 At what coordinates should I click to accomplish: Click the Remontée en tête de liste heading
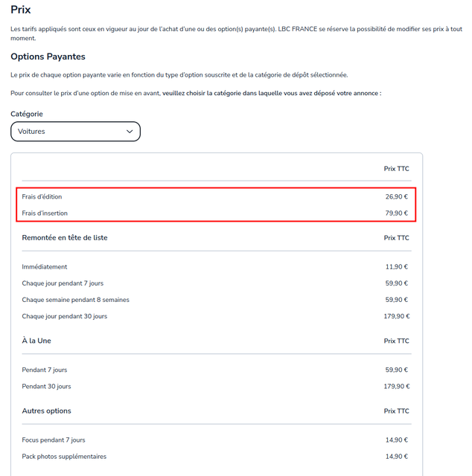(x=65, y=238)
